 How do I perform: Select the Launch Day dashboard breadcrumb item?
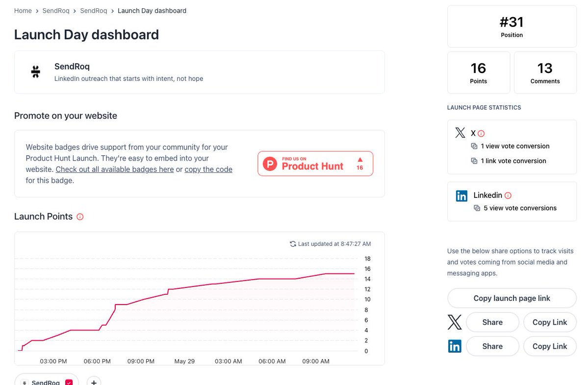pyautogui.click(x=152, y=11)
